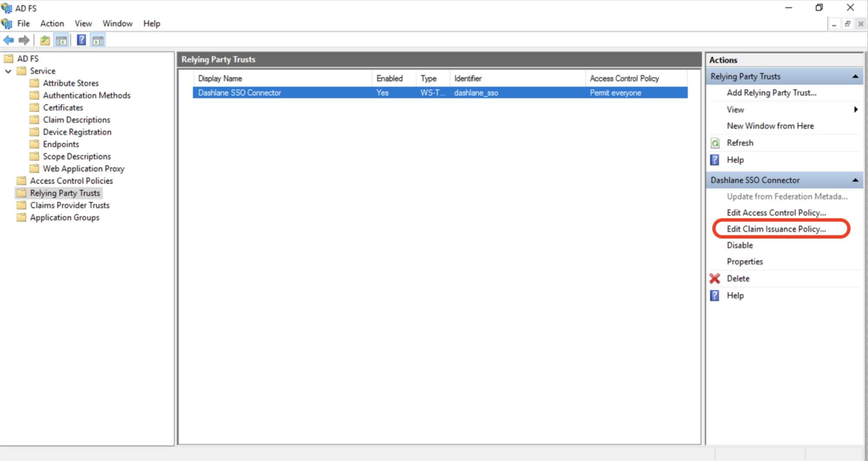Click New Window from Here
Image resolution: width=868 pixels, height=461 pixels.
coord(770,126)
